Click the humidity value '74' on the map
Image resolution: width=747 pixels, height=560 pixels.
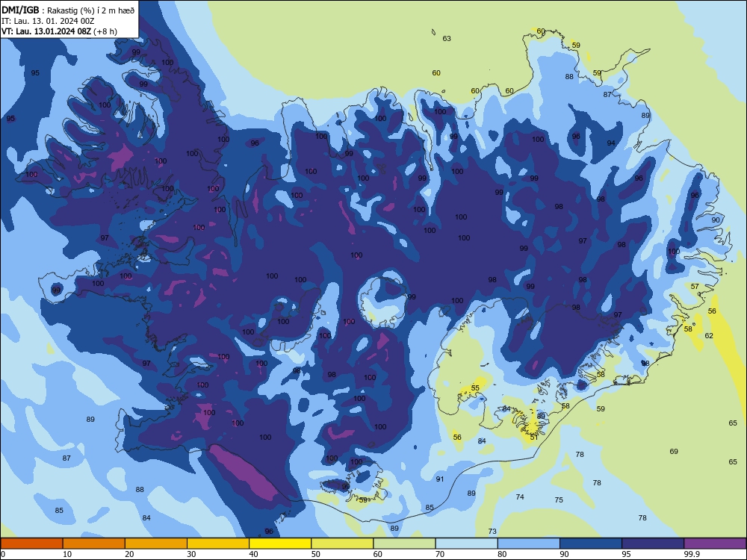point(520,497)
